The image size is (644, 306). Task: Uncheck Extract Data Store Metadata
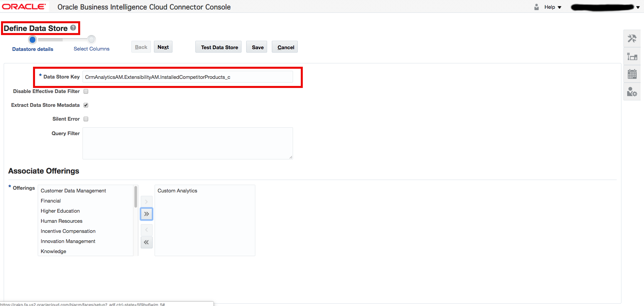click(86, 105)
